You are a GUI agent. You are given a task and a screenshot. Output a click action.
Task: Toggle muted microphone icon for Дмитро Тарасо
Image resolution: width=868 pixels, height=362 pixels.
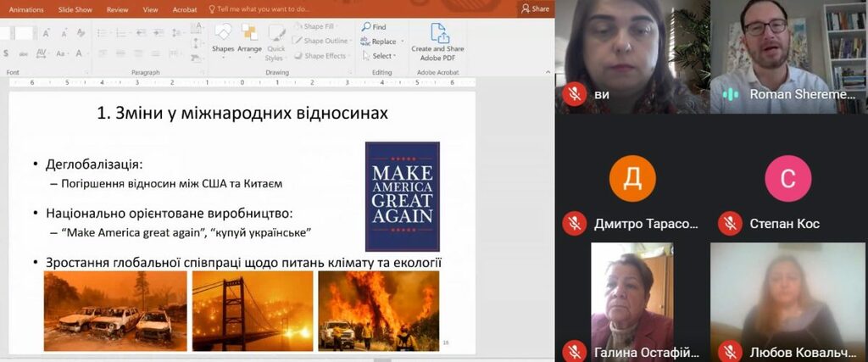tap(576, 223)
